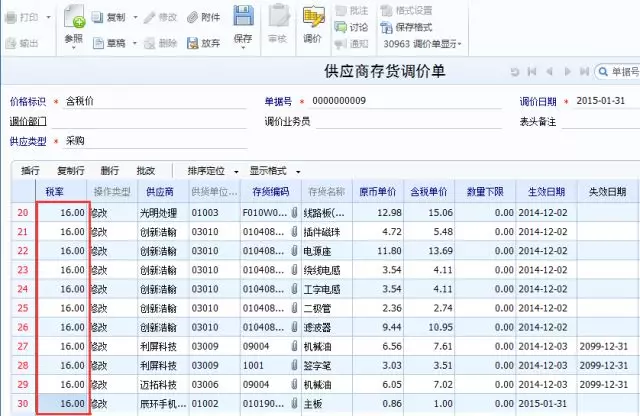Click the 保存格式 save format icon

coord(386,27)
